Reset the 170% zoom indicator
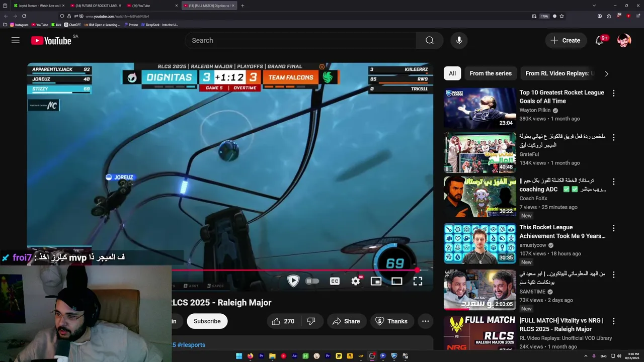 pyautogui.click(x=544, y=16)
